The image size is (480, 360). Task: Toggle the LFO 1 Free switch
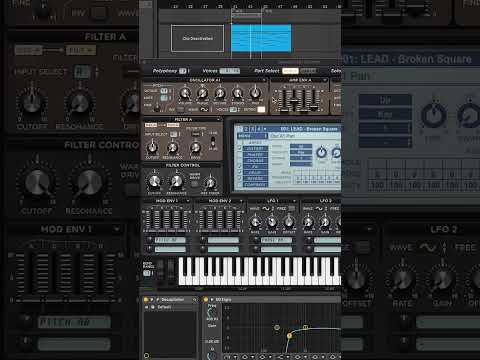click(292, 208)
